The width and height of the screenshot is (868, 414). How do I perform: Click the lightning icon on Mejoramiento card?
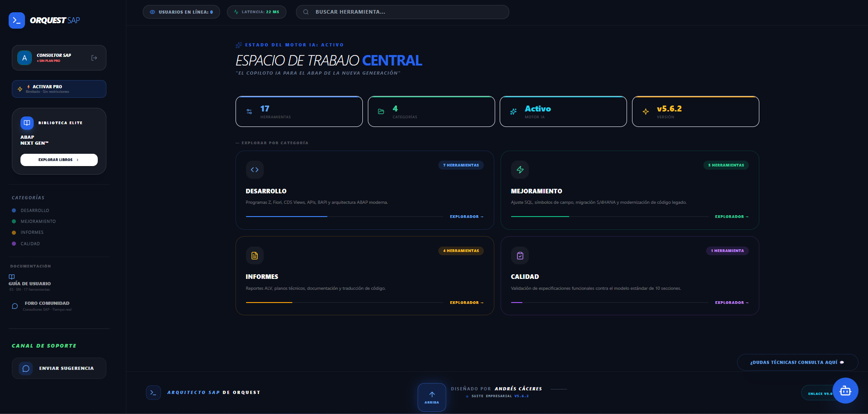pyautogui.click(x=520, y=170)
